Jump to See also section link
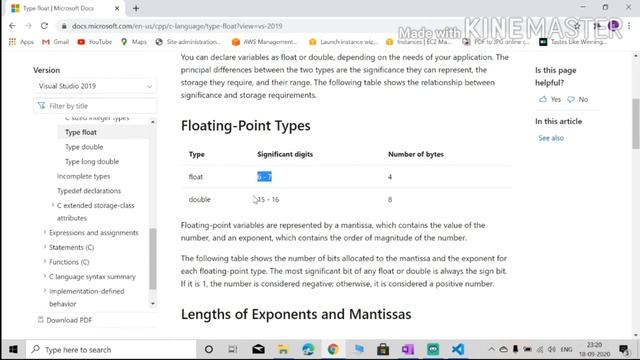 (551, 138)
